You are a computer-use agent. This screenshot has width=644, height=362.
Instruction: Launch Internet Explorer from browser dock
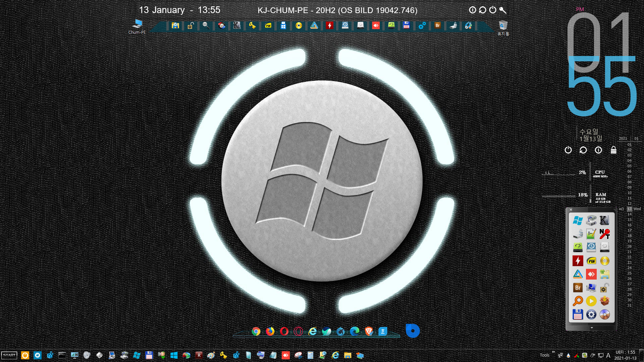[x=313, y=331]
